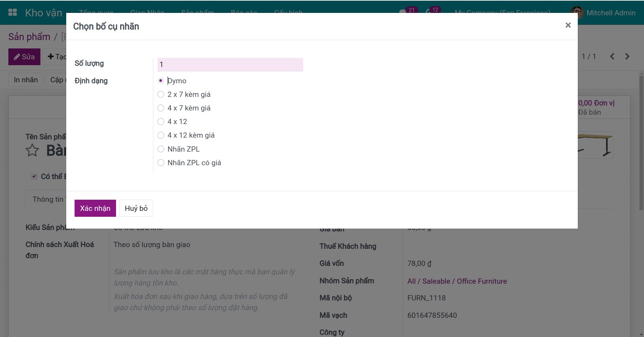Click the Sửa edit button
This screenshot has width=644, height=337.
(x=24, y=57)
